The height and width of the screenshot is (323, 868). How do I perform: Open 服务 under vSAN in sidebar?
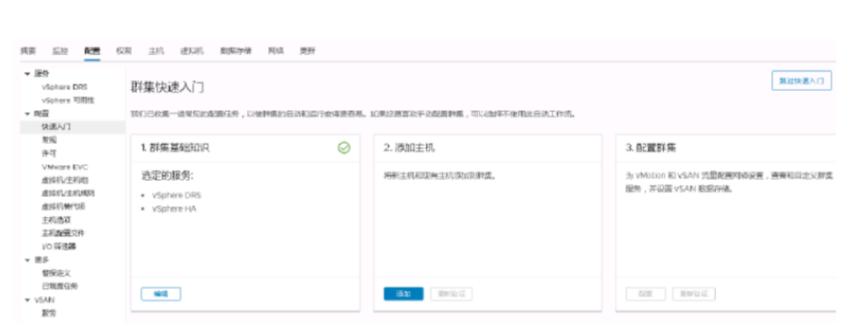tap(49, 313)
